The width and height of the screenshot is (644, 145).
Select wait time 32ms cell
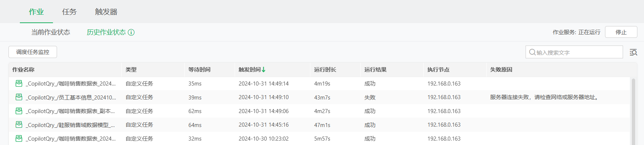pyautogui.click(x=195, y=139)
